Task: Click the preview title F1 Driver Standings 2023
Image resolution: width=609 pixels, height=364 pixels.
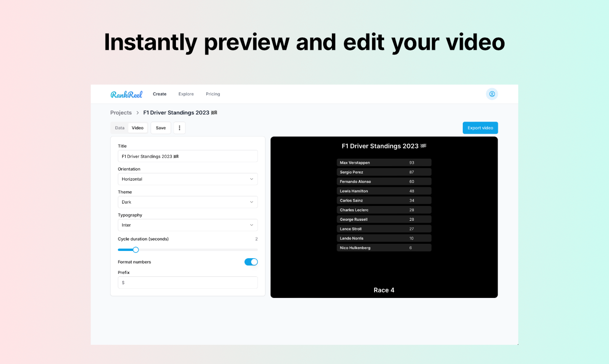Action: point(384,146)
